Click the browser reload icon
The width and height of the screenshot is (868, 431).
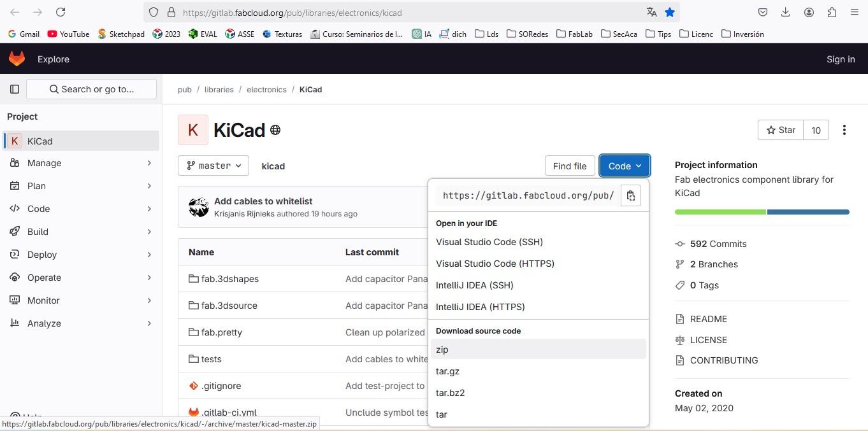61,12
